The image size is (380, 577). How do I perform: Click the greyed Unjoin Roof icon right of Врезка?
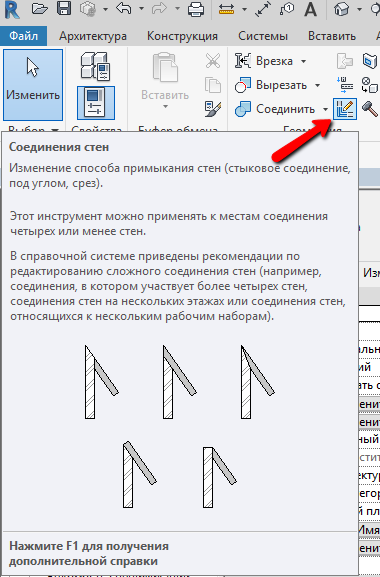coord(345,61)
